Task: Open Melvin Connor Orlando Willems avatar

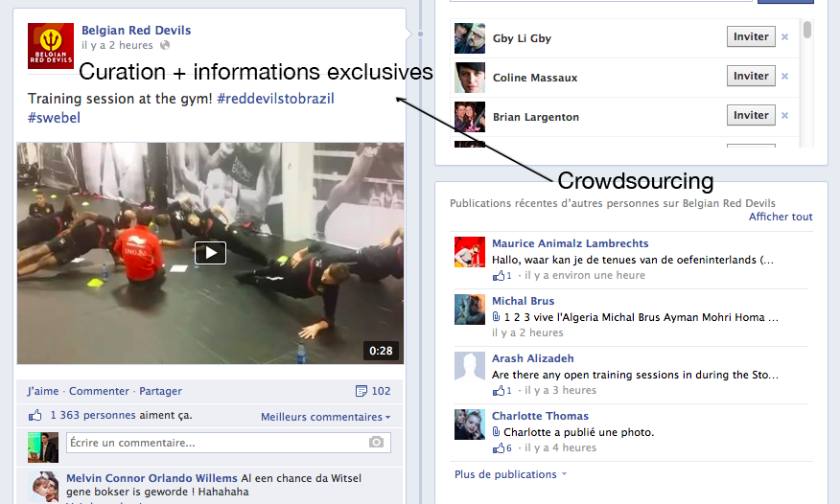Action: pyautogui.click(x=43, y=487)
